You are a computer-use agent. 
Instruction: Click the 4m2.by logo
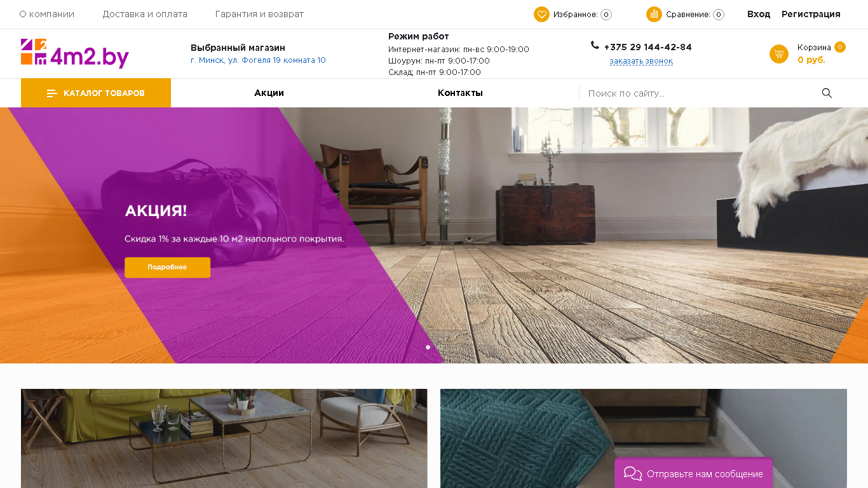tap(75, 53)
